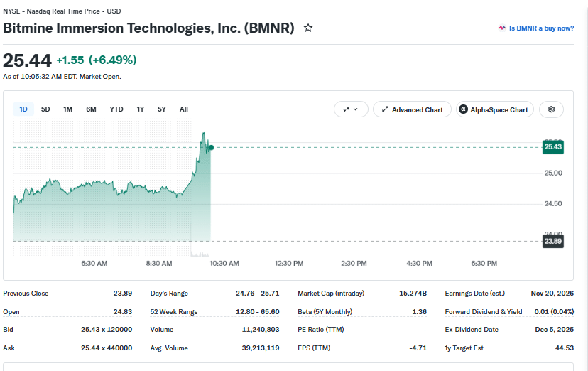Screen dimensions: 588x371
Task: Open chart settings gear icon
Action: coord(551,109)
